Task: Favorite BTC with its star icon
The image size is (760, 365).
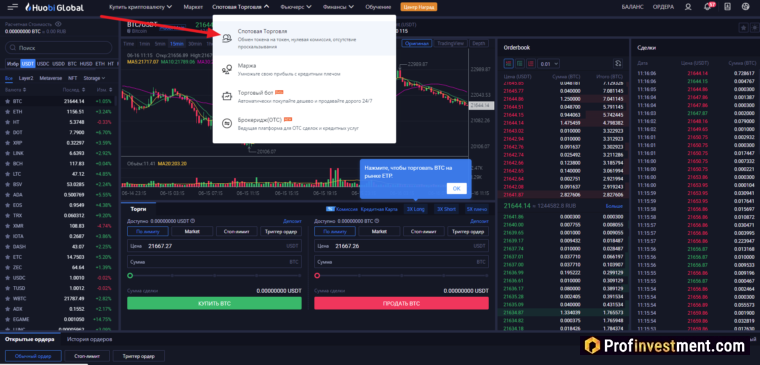Action: pyautogui.click(x=7, y=101)
